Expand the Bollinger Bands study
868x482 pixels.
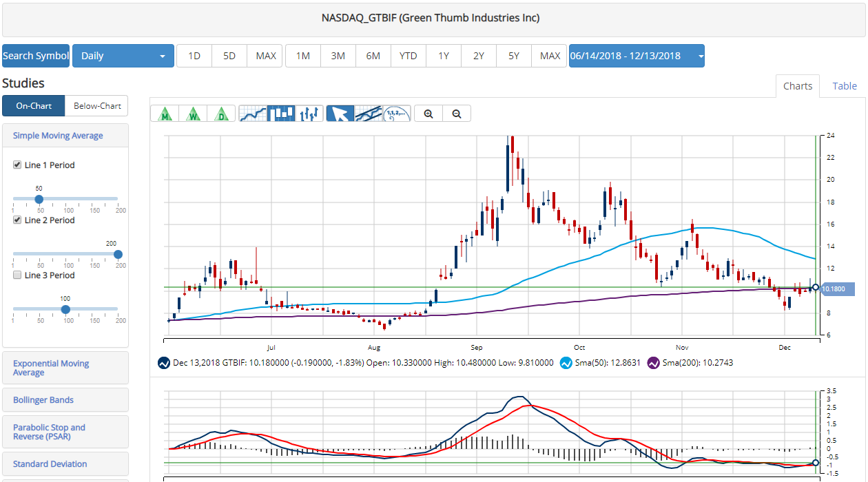point(65,400)
